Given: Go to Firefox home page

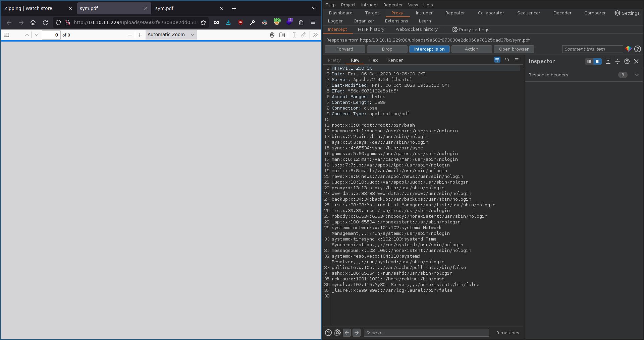Looking at the screenshot, I should 33,22.
